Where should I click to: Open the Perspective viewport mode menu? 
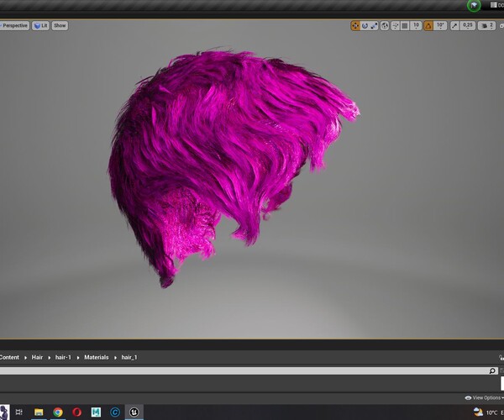click(14, 26)
